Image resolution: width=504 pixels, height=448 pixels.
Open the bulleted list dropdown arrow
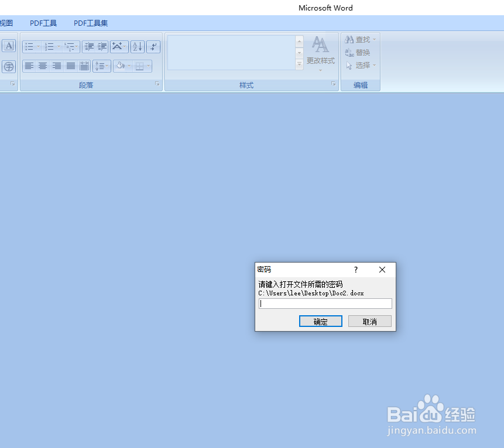click(39, 47)
